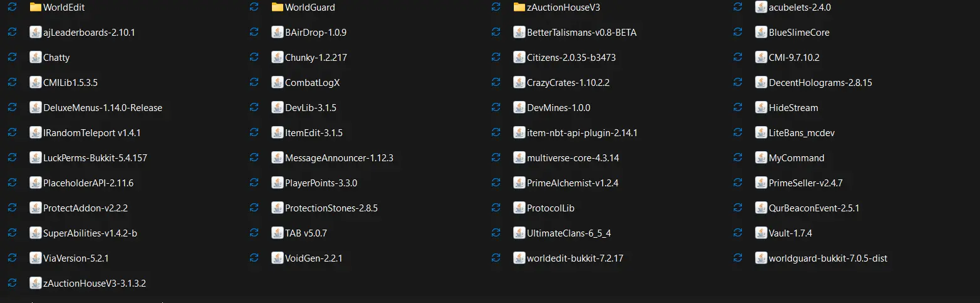Select file name multiverse-core-4.3.14

(573, 158)
